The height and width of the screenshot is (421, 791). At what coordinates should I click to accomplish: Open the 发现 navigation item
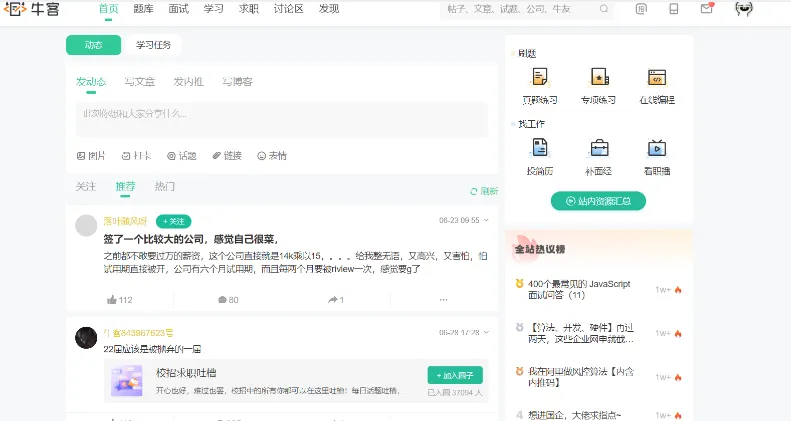329,9
